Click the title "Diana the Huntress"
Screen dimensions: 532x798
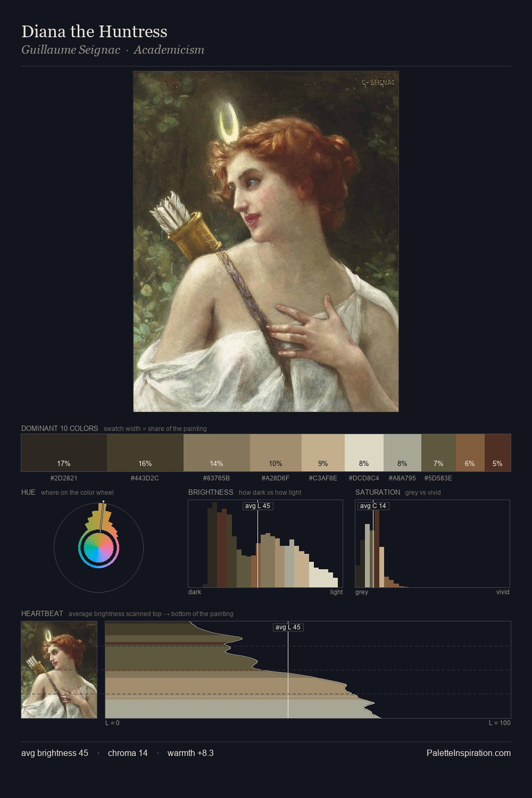click(94, 31)
